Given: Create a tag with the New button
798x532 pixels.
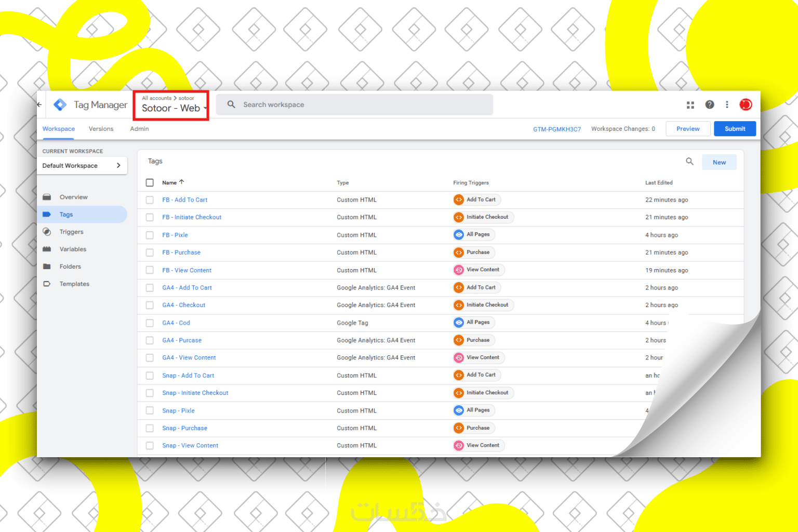Looking at the screenshot, I should 719,162.
